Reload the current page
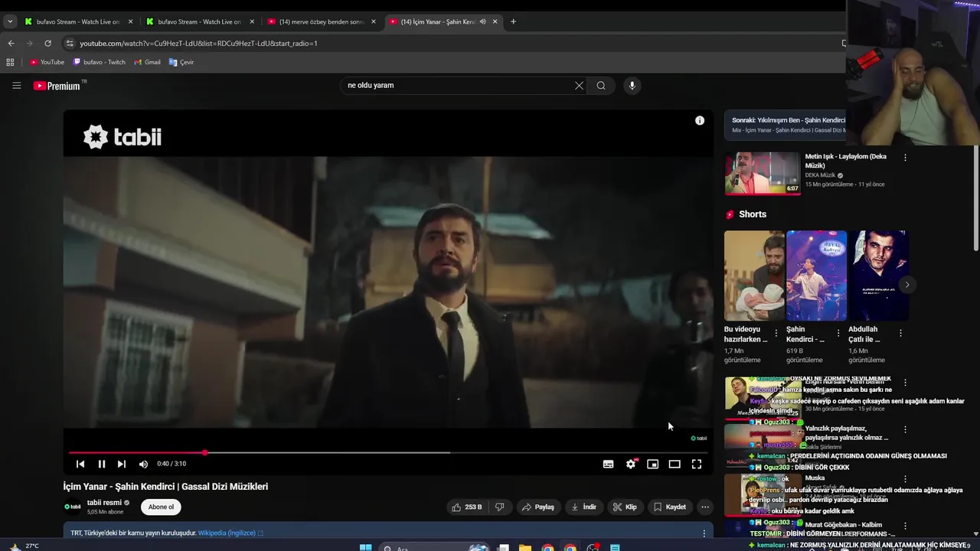Screen dimensions: 980x551 pos(47,44)
